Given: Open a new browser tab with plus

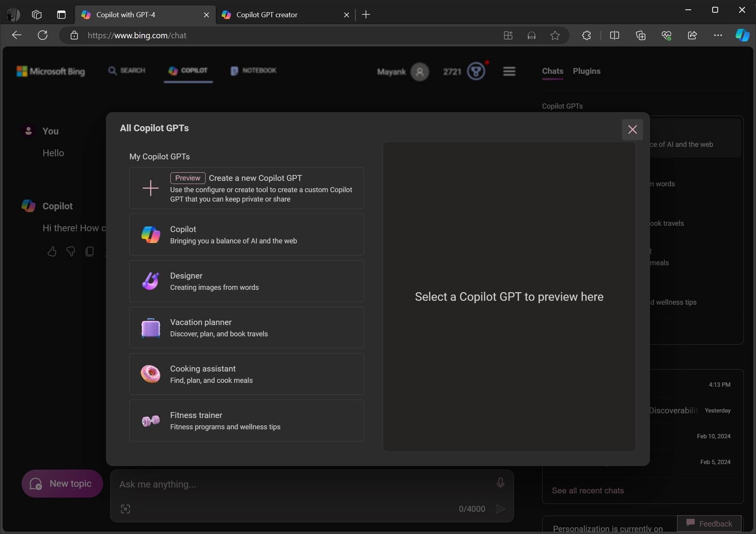Looking at the screenshot, I should point(366,15).
